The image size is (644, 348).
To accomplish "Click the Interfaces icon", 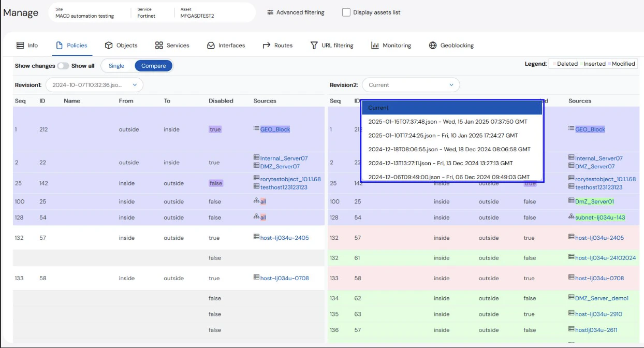I will pyautogui.click(x=211, y=46).
